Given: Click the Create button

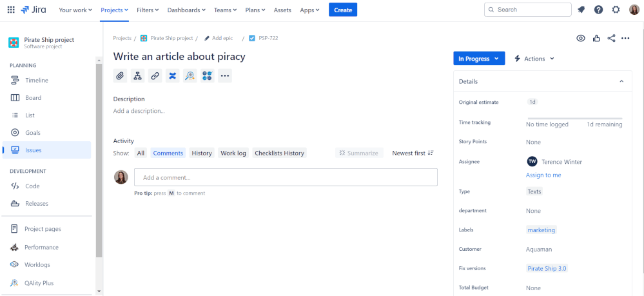Looking at the screenshot, I should (343, 10).
